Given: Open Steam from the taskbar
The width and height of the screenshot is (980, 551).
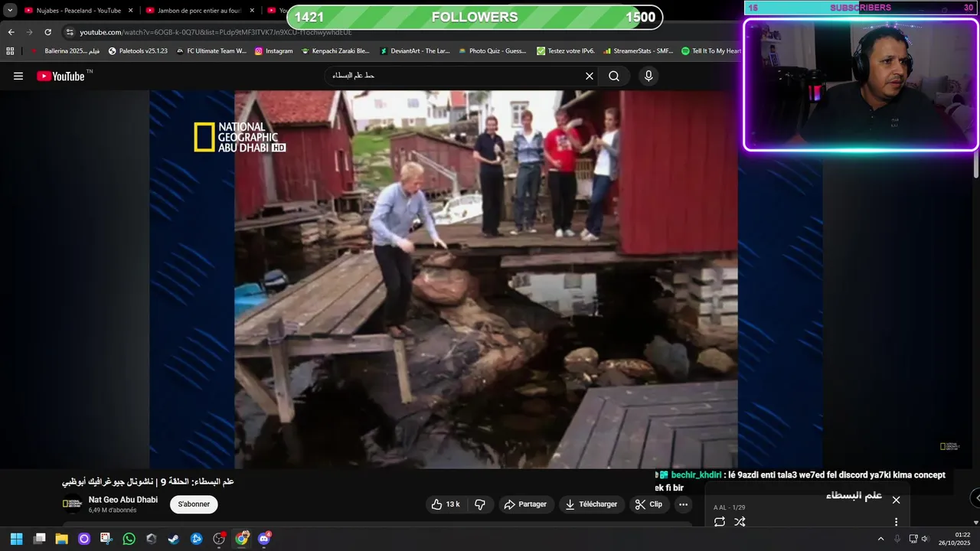Looking at the screenshot, I should (174, 539).
